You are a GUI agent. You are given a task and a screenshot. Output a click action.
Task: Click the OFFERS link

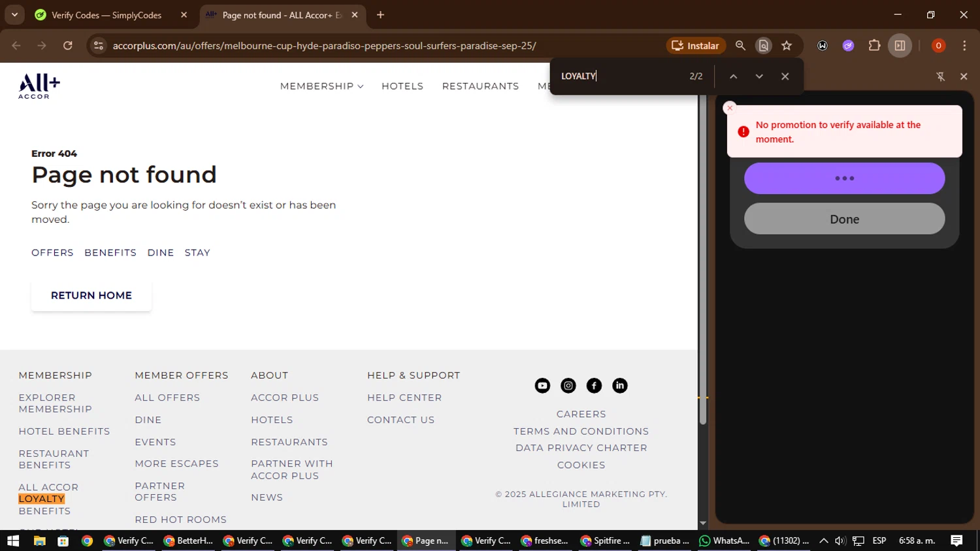(x=52, y=253)
